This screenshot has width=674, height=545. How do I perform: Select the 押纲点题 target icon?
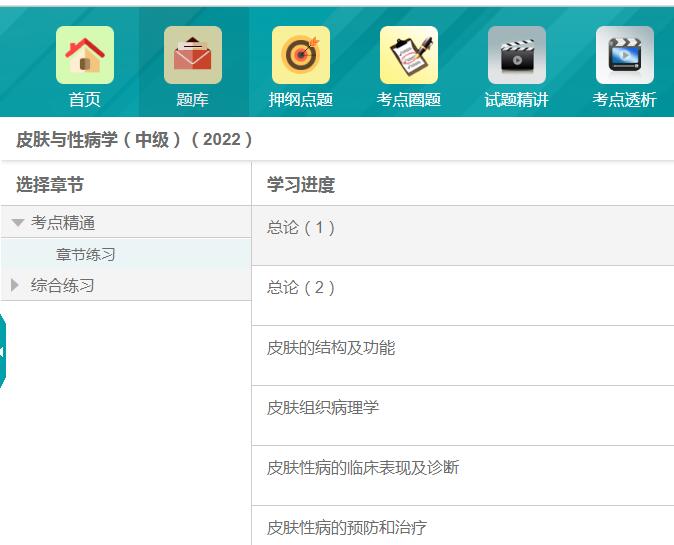point(301,55)
